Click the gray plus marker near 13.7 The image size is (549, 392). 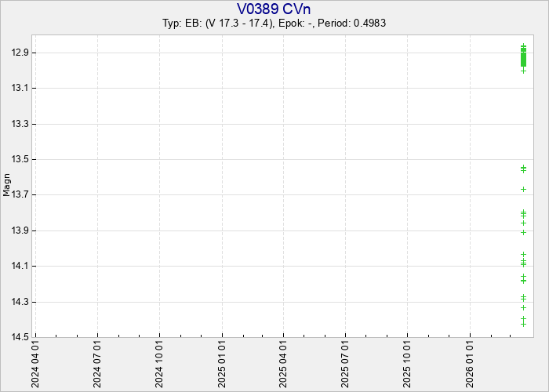click(x=523, y=189)
